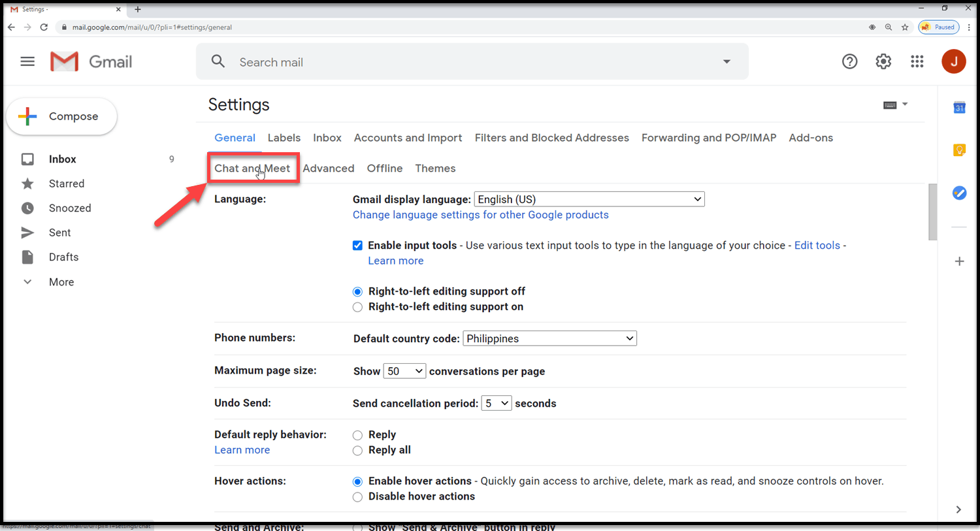Click the Compose button

(62, 116)
